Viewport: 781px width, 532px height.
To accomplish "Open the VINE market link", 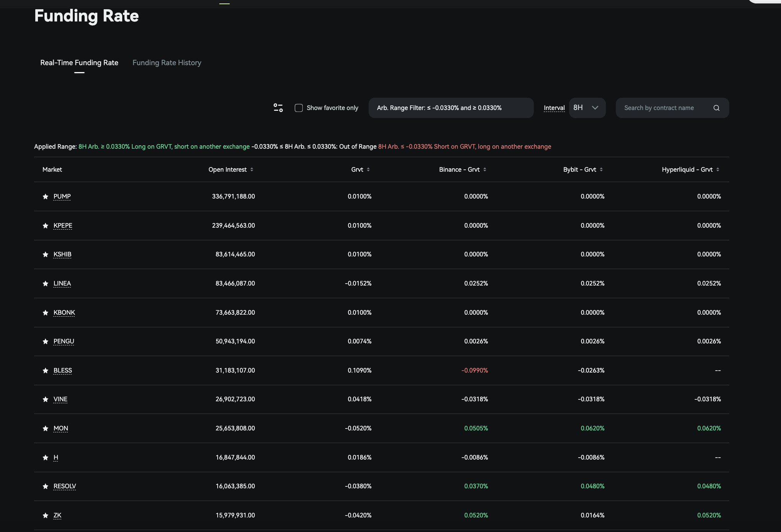I will click(x=61, y=399).
